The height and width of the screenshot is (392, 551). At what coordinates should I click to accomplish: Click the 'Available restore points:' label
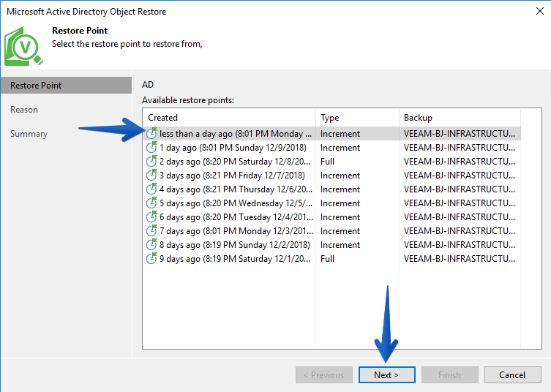coord(188,100)
